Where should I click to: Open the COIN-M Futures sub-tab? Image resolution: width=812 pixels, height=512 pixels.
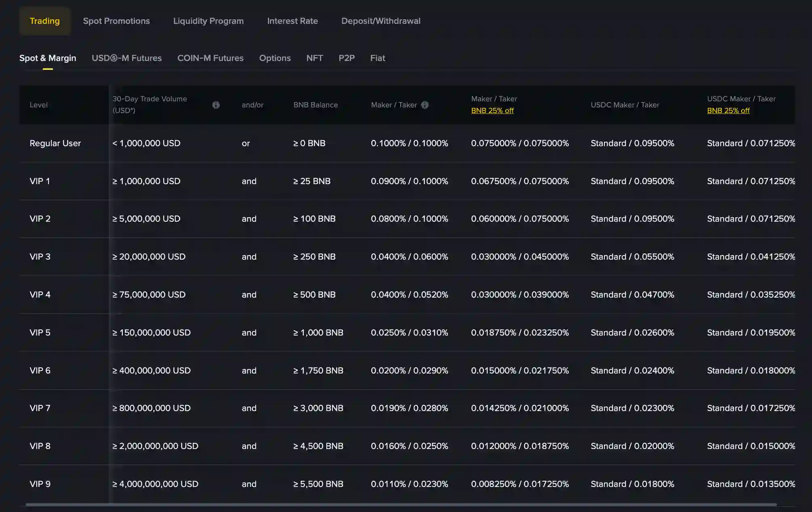click(x=210, y=58)
